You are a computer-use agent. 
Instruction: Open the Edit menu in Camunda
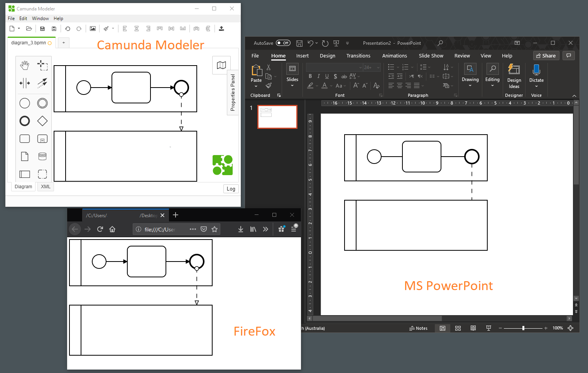(23, 19)
